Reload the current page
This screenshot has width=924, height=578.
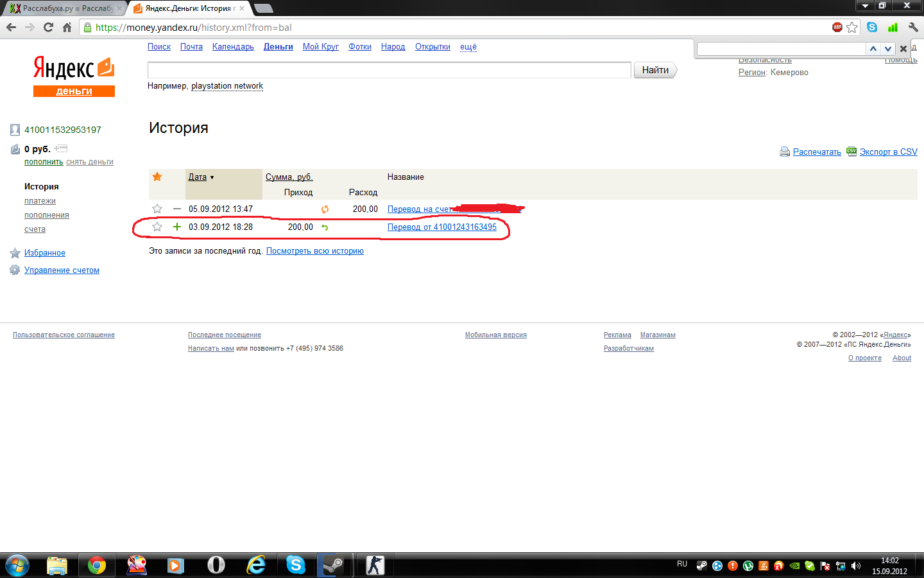(48, 27)
